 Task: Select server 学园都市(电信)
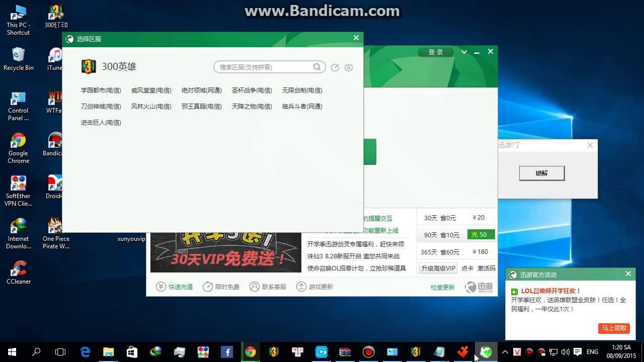pos(101,90)
